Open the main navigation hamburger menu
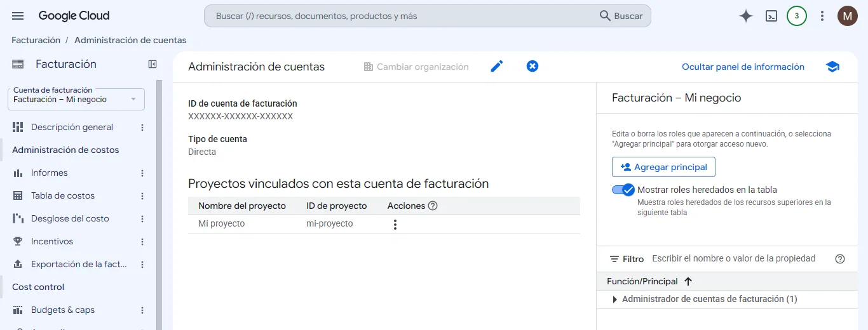Viewport: 868px width, 330px height. (x=18, y=16)
